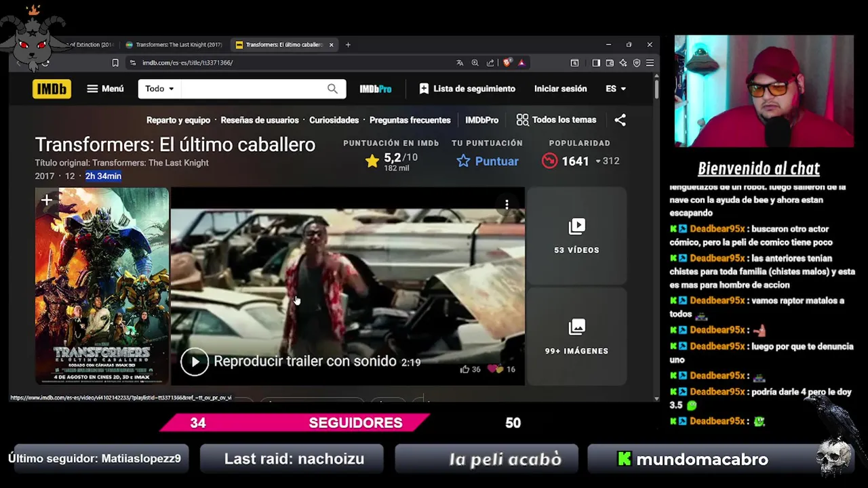The width and height of the screenshot is (868, 488).
Task: Add to watchlist via poster plus ribbon
Action: click(46, 201)
